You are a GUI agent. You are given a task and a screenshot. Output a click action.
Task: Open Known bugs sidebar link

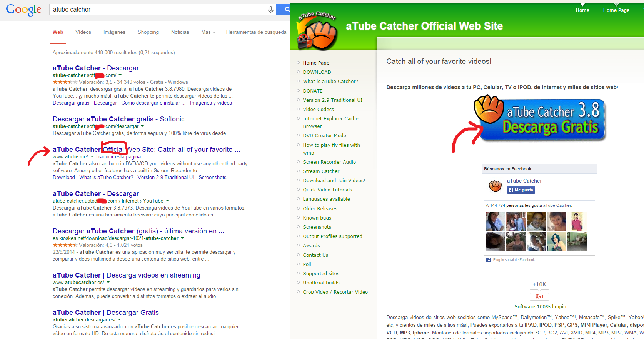(317, 218)
